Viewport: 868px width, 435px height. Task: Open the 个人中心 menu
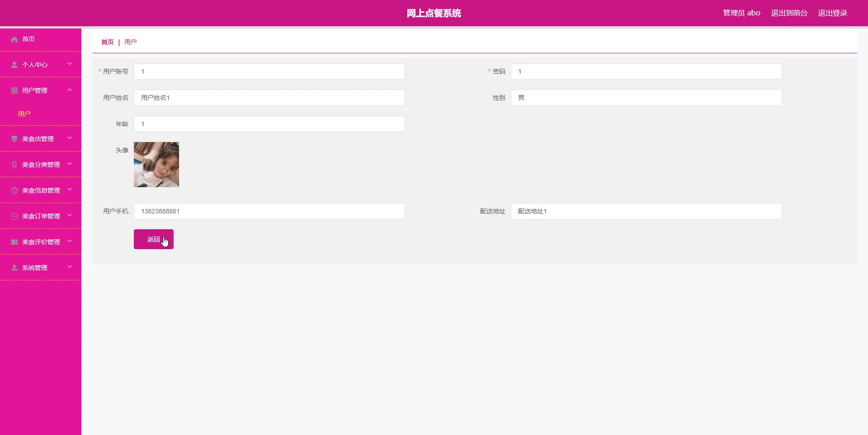pos(41,65)
